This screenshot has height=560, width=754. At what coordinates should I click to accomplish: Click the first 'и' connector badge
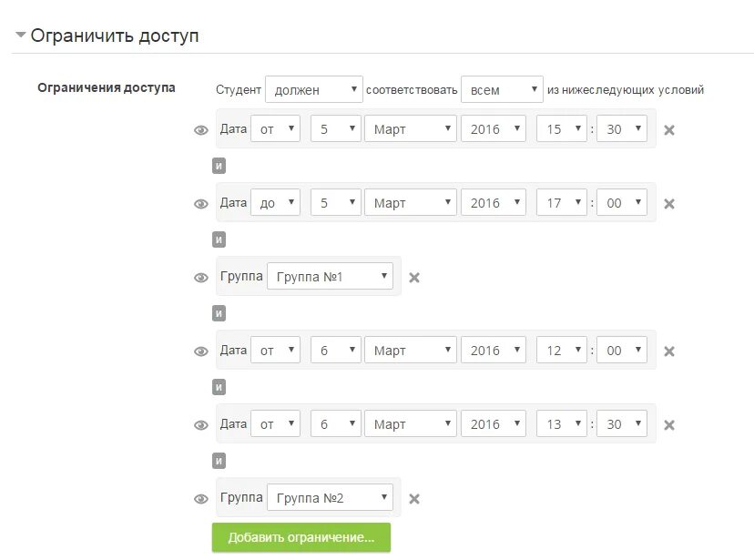click(219, 166)
